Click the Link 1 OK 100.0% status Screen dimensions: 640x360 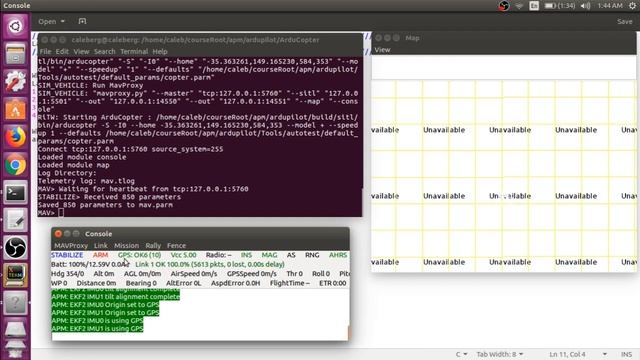pyautogui.click(x=210, y=264)
